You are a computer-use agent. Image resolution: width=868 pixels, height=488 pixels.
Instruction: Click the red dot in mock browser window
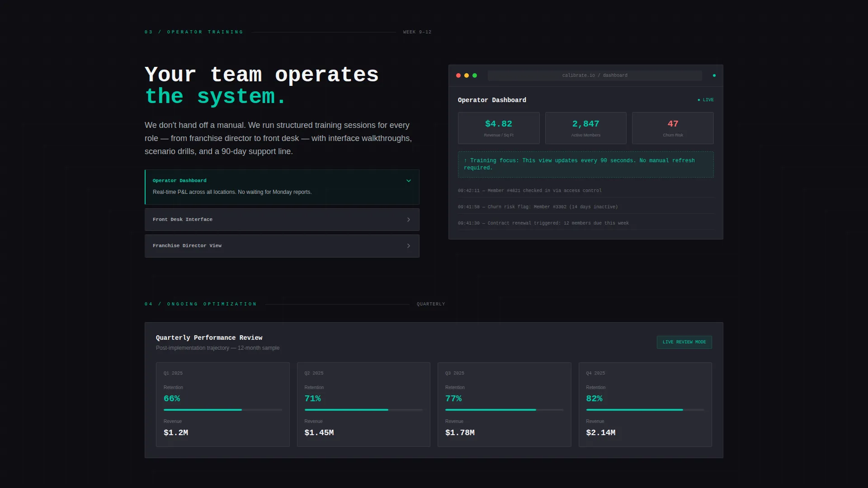(x=458, y=75)
